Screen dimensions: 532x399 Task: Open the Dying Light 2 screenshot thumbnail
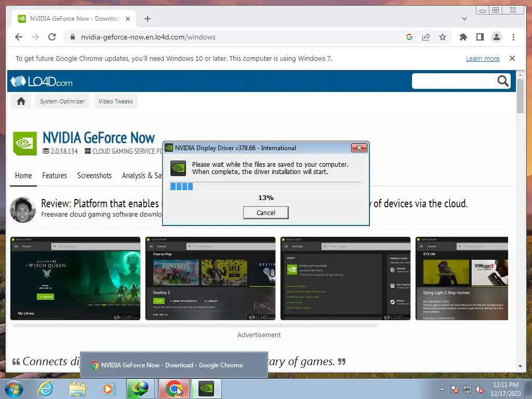point(462,278)
